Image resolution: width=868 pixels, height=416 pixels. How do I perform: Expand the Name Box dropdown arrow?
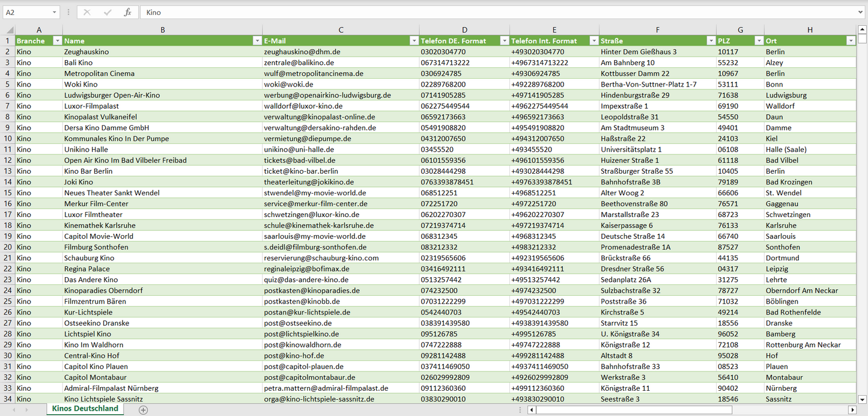coord(54,12)
